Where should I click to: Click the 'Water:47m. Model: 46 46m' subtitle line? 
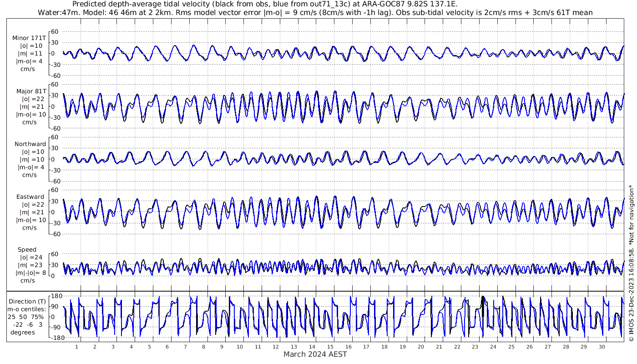(315, 12)
